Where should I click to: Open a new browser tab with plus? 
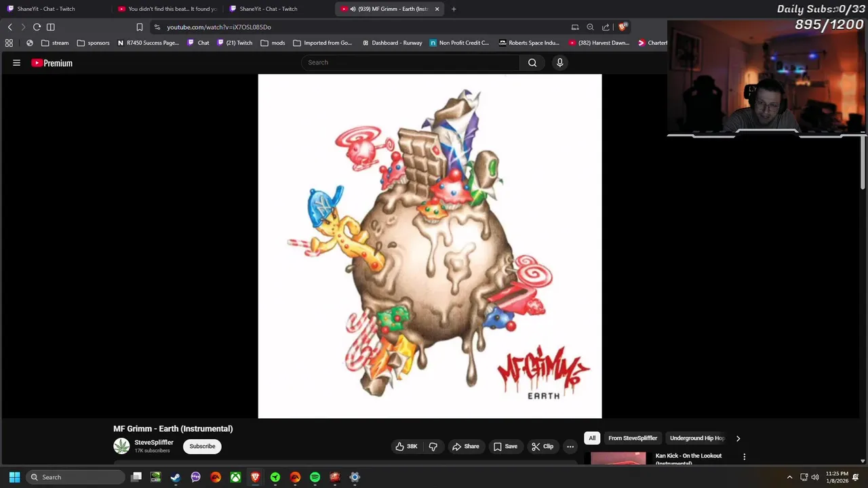click(x=454, y=9)
